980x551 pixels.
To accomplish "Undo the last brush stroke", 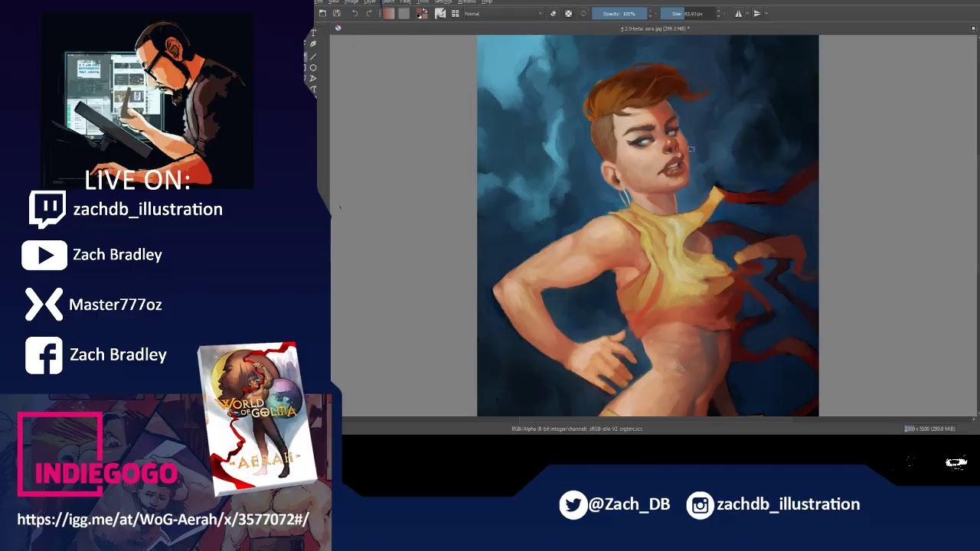I will [x=354, y=13].
